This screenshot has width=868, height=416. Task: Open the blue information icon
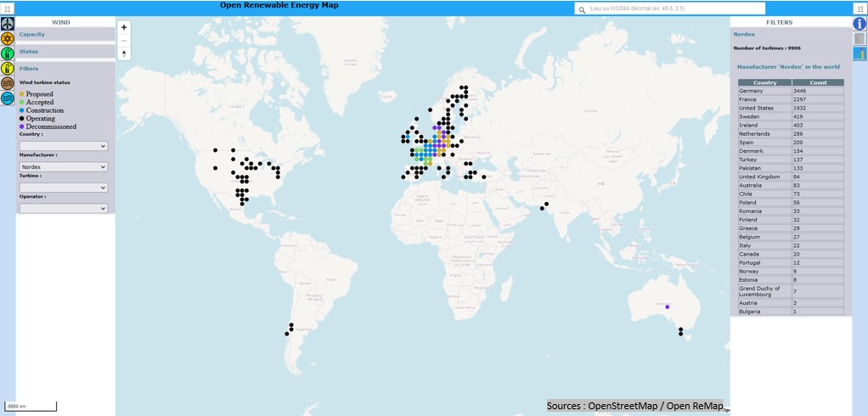point(860,23)
